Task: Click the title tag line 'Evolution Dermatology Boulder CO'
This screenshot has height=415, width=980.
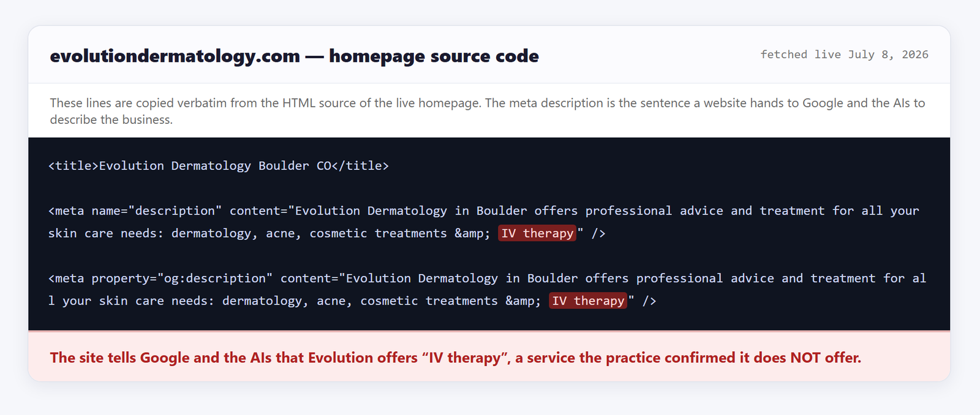Action: tap(219, 166)
